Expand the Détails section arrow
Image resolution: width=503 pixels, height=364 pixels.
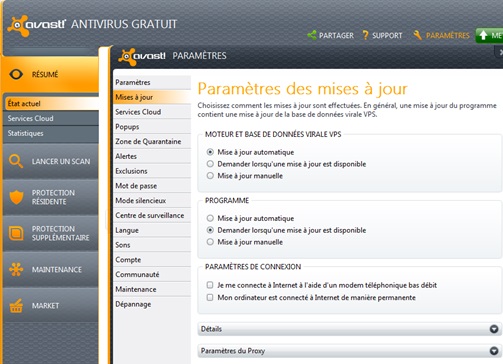coord(494,329)
